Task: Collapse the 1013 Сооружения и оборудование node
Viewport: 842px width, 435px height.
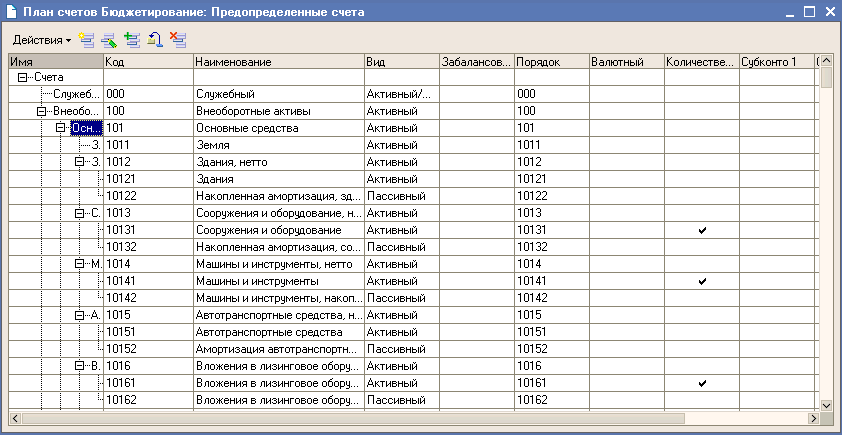Action: (x=80, y=213)
